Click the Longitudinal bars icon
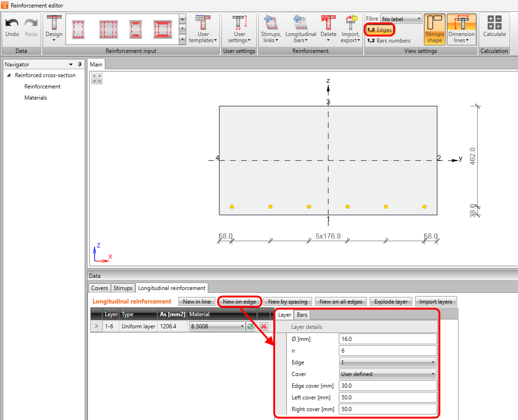Screen dimensions: 518x420 pyautogui.click(x=301, y=26)
